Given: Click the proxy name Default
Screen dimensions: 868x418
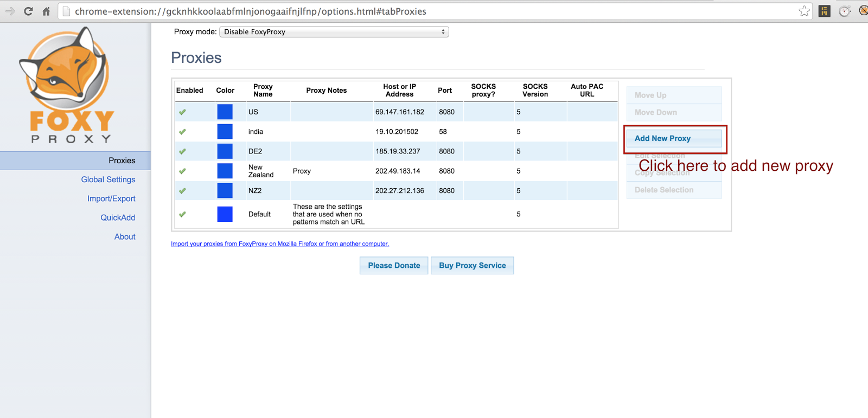Looking at the screenshot, I should pyautogui.click(x=259, y=214).
